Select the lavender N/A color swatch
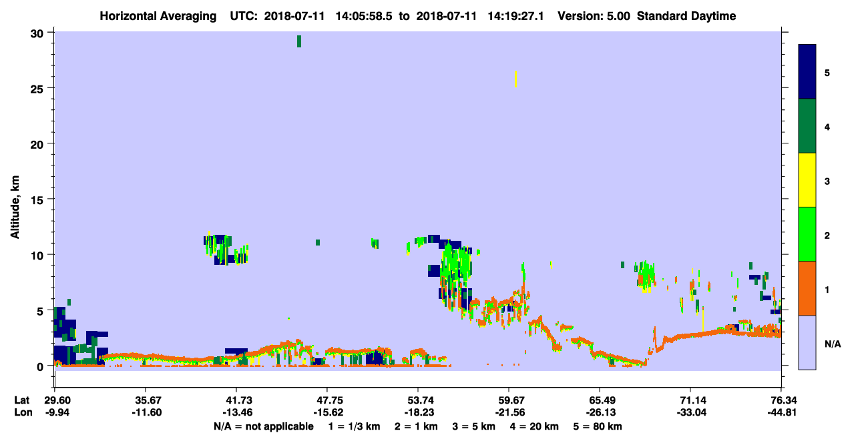 tap(807, 342)
